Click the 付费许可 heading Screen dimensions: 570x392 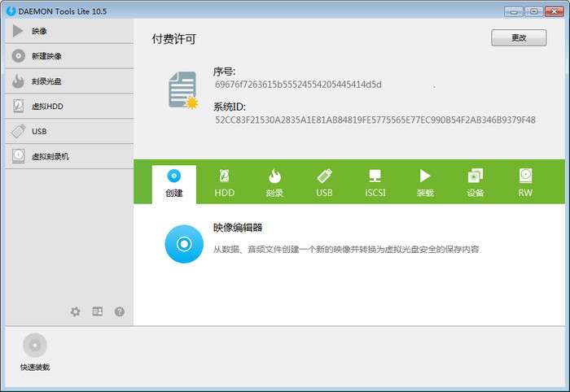tap(173, 39)
